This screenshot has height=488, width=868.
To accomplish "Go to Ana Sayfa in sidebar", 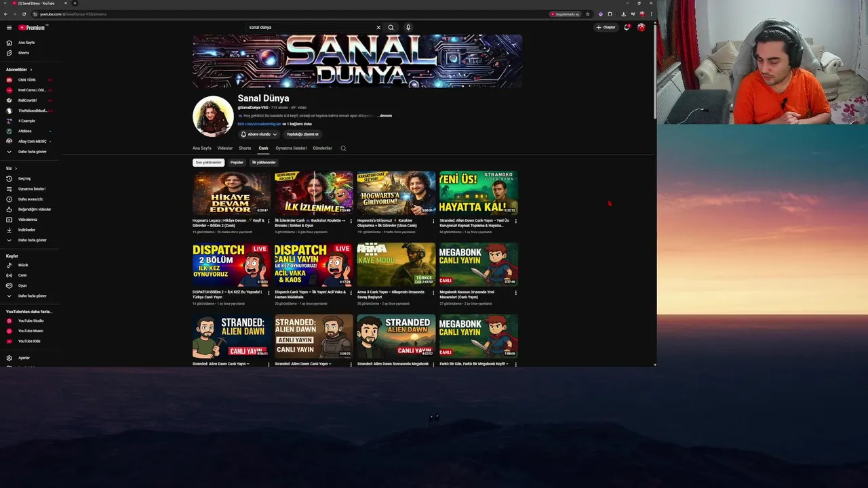I will 27,43.
